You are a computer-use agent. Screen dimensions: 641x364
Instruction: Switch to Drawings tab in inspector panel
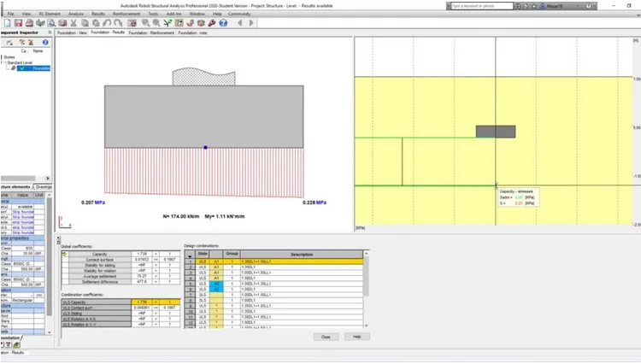[x=44, y=186]
